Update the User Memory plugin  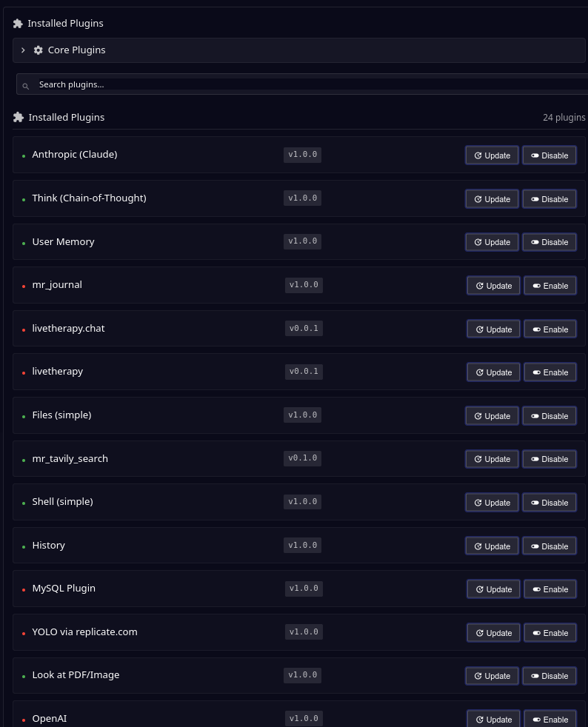492,242
